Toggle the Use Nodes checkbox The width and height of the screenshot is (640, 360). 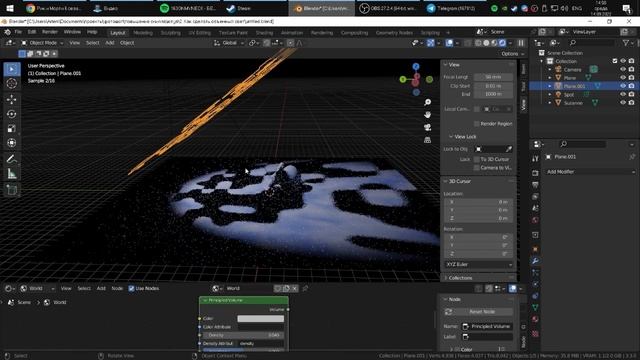(x=131, y=288)
